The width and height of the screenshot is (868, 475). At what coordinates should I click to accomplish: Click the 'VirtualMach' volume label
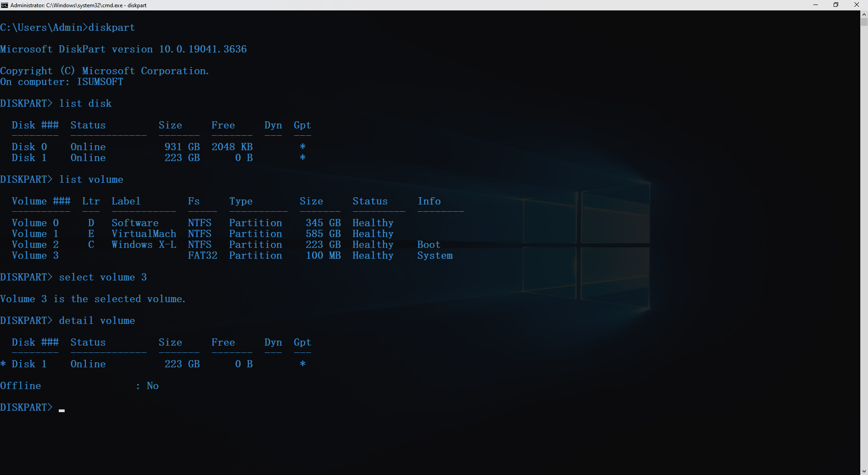[144, 234]
